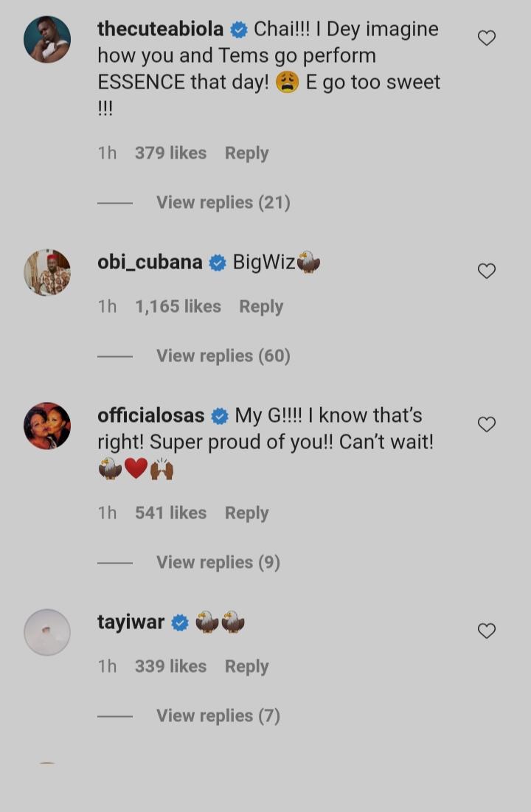The height and width of the screenshot is (812, 531).
Task: Show the 9 replies under officialosas
Action: tap(218, 562)
